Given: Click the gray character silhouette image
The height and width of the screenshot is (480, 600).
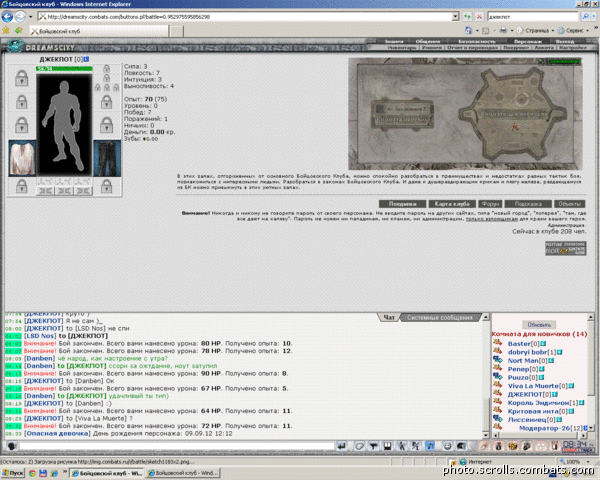Looking at the screenshot, I should pos(64,125).
